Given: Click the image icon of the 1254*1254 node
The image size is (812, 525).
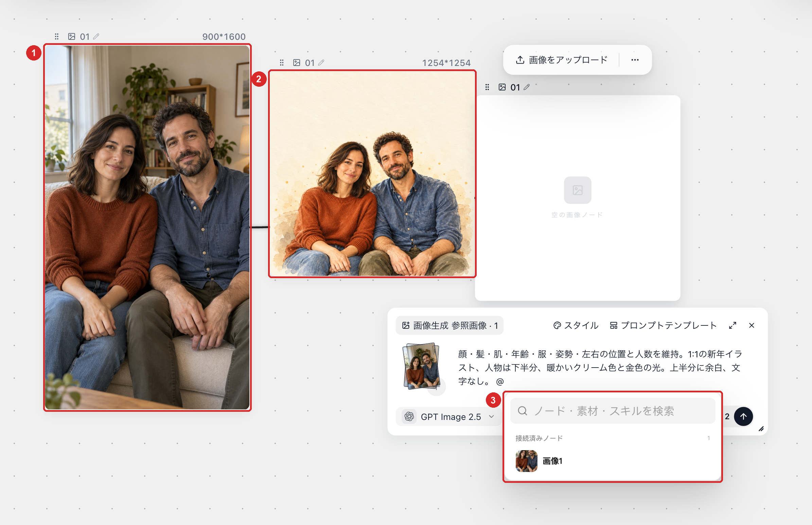Looking at the screenshot, I should pyautogui.click(x=297, y=63).
